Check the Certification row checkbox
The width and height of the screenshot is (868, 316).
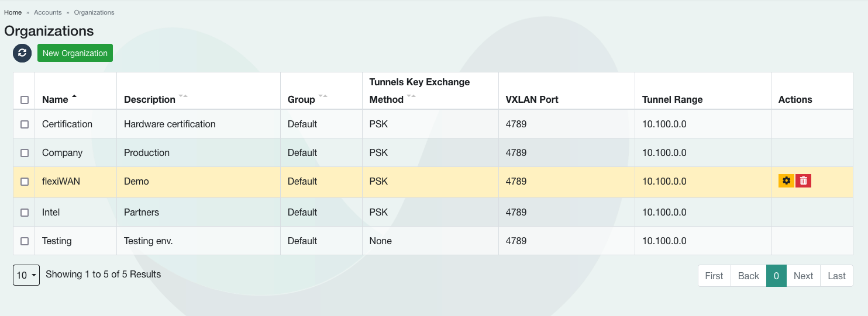[x=25, y=124]
